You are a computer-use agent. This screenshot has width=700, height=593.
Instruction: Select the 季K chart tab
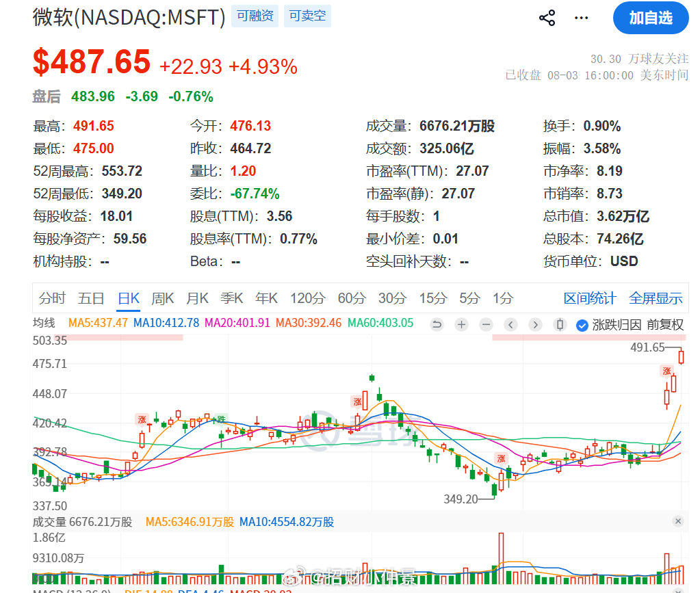point(232,298)
